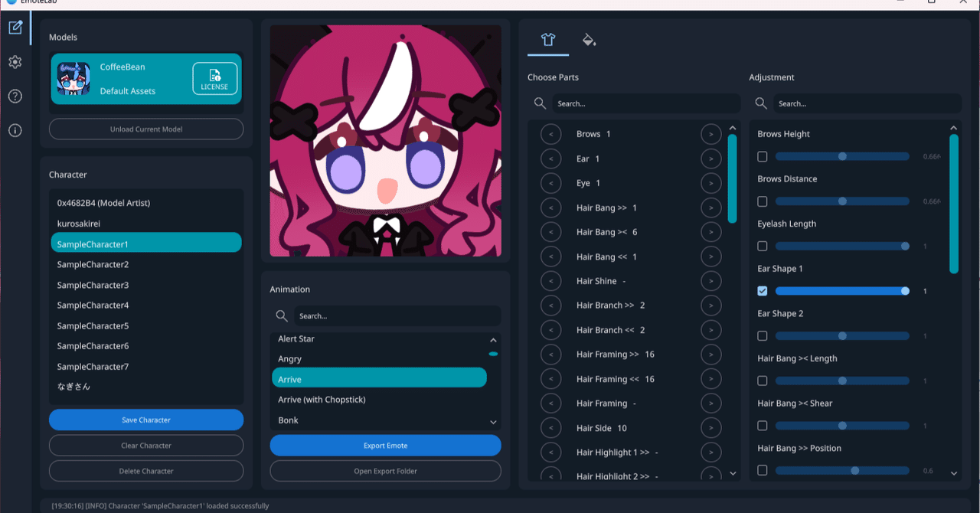Next option for Hair Bang << part
This screenshot has width=980, height=513.
(710, 256)
